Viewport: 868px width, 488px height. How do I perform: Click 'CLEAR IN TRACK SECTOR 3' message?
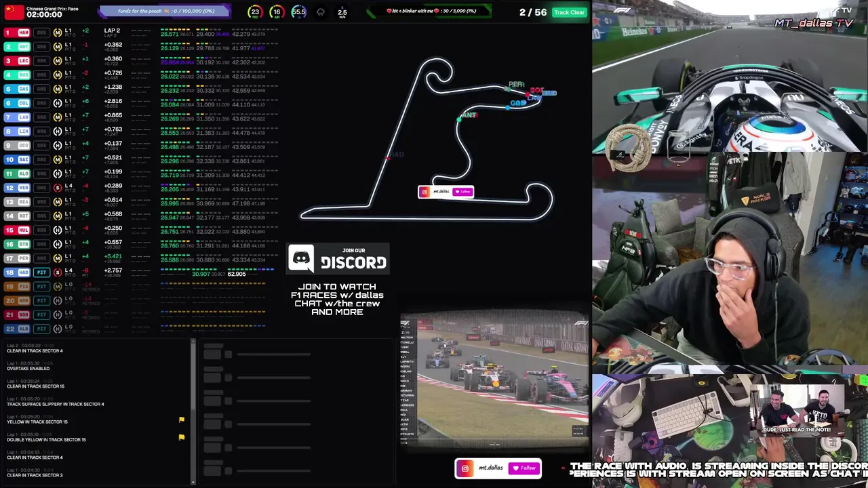tap(35, 475)
